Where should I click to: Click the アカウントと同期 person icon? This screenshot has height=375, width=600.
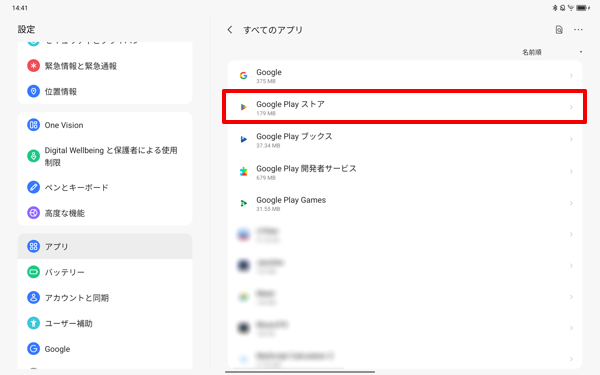tap(33, 298)
